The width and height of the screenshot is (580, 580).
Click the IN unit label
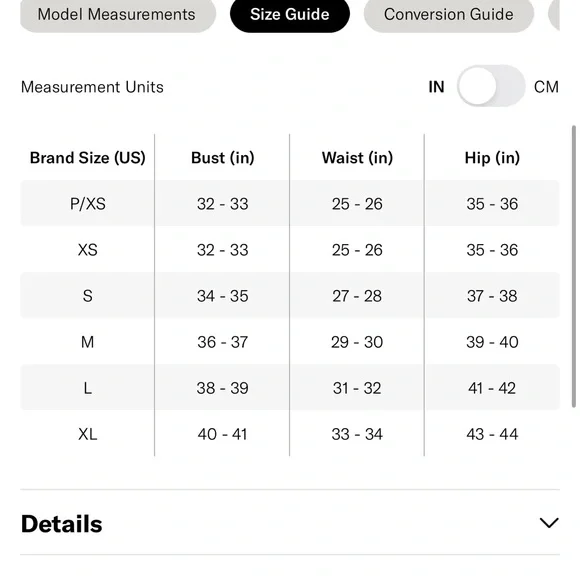point(436,87)
